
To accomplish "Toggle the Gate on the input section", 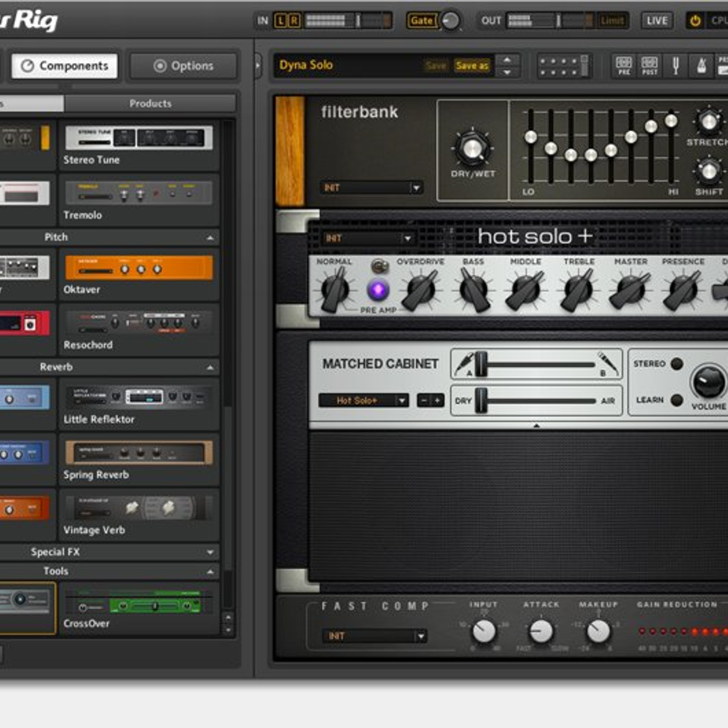I will (x=423, y=20).
